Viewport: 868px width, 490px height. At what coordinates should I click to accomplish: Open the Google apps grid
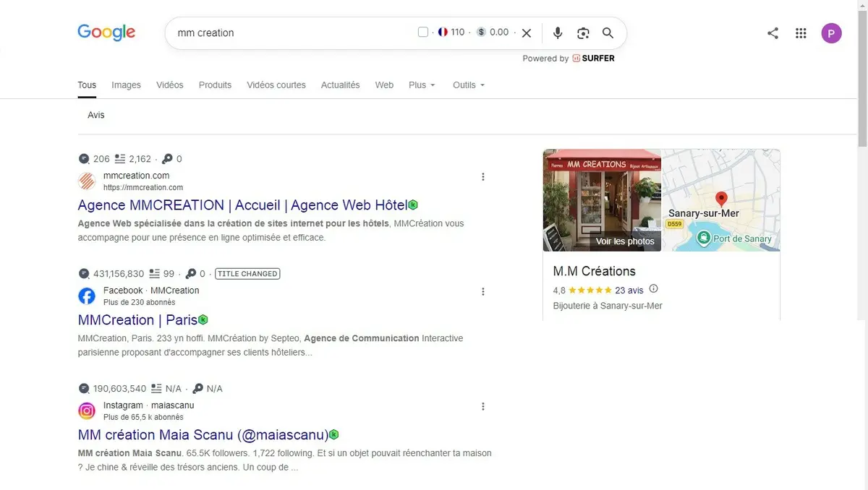click(801, 33)
